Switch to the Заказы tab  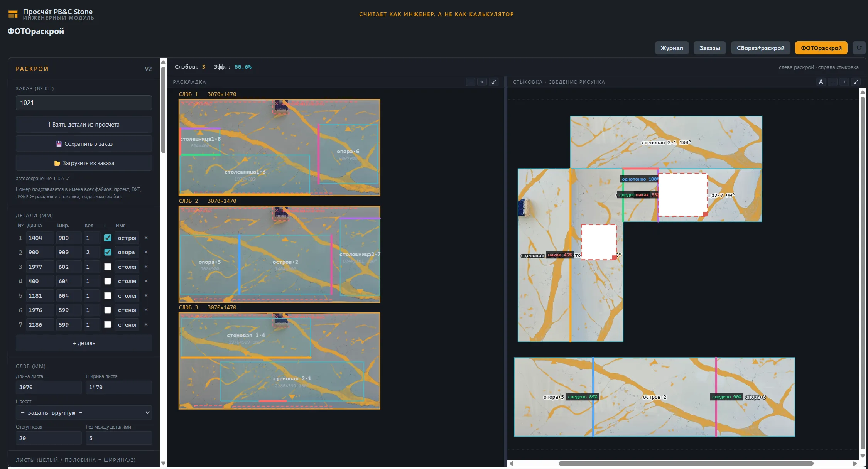click(x=709, y=48)
